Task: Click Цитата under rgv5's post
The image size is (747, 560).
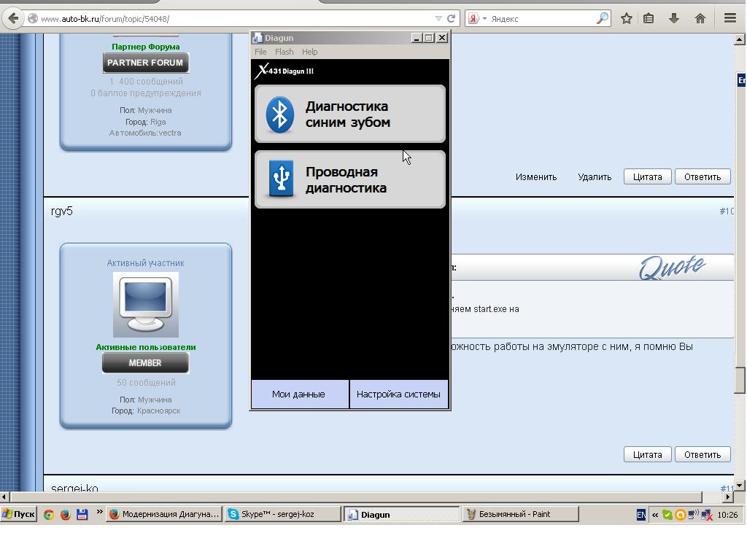Action: pos(648,454)
